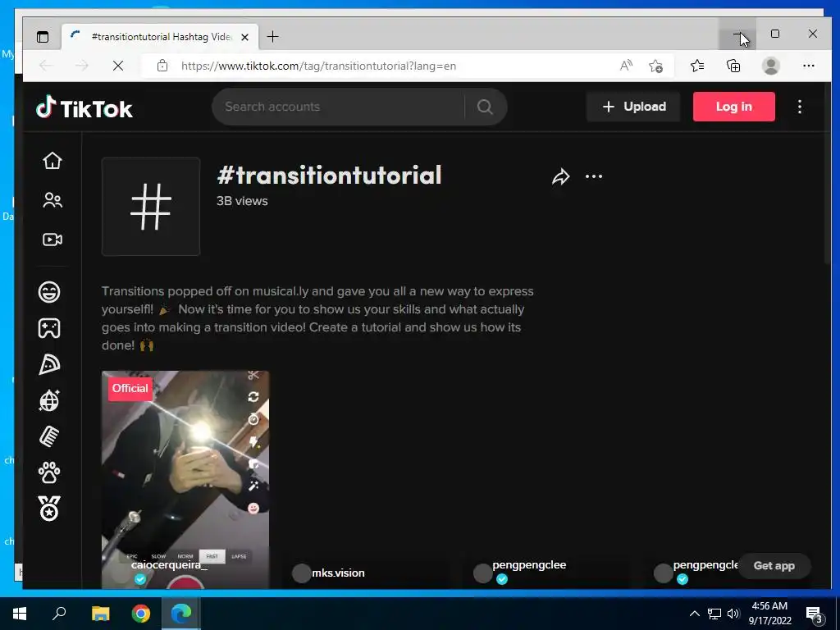Open the LIVE camera icon in sidebar

coord(52,240)
